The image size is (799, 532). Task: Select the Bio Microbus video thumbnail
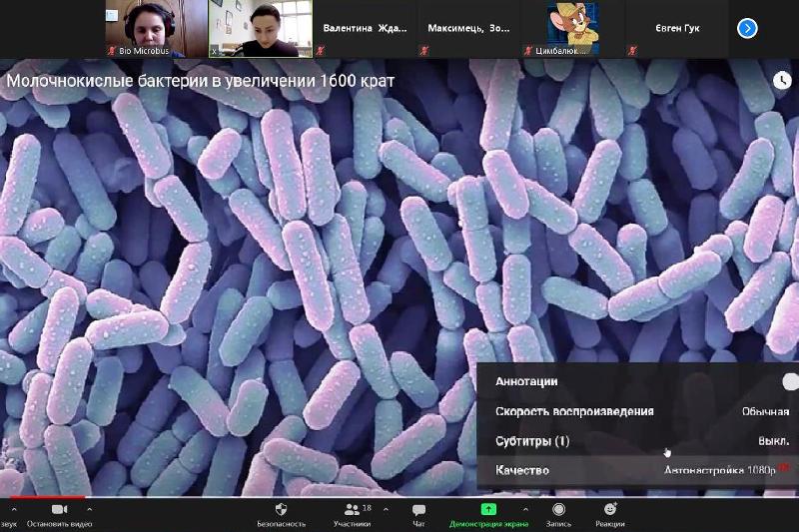157,29
